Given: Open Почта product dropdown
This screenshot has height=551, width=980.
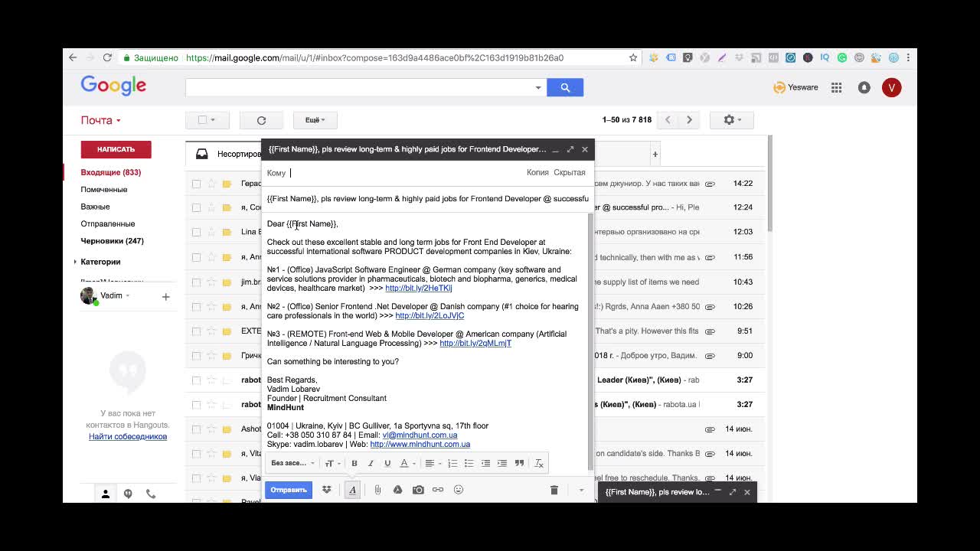Looking at the screenshot, I should [101, 120].
